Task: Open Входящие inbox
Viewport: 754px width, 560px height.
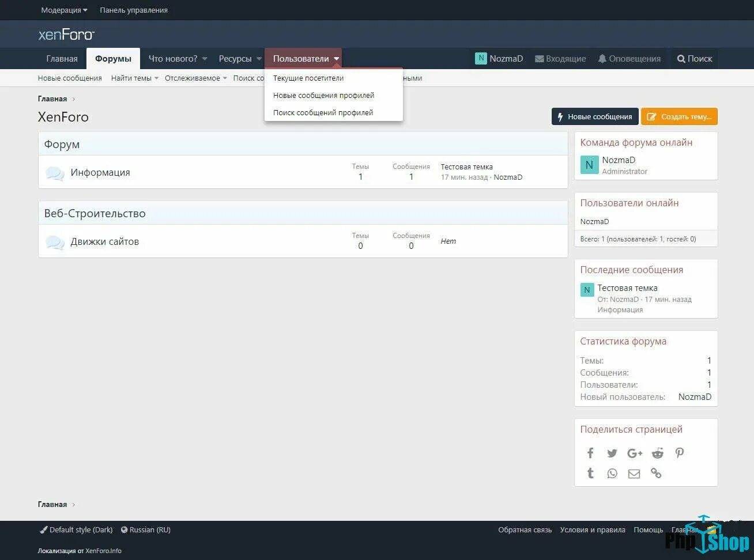Action: [560, 59]
